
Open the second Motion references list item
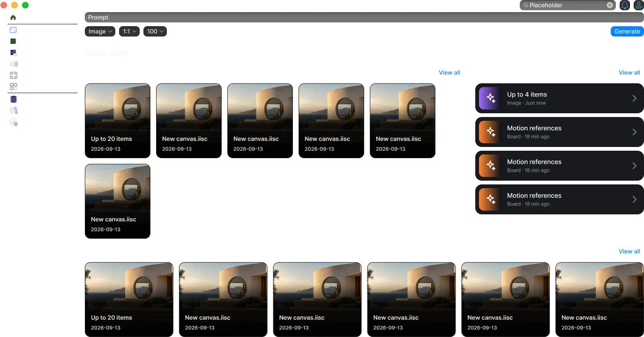point(560,166)
